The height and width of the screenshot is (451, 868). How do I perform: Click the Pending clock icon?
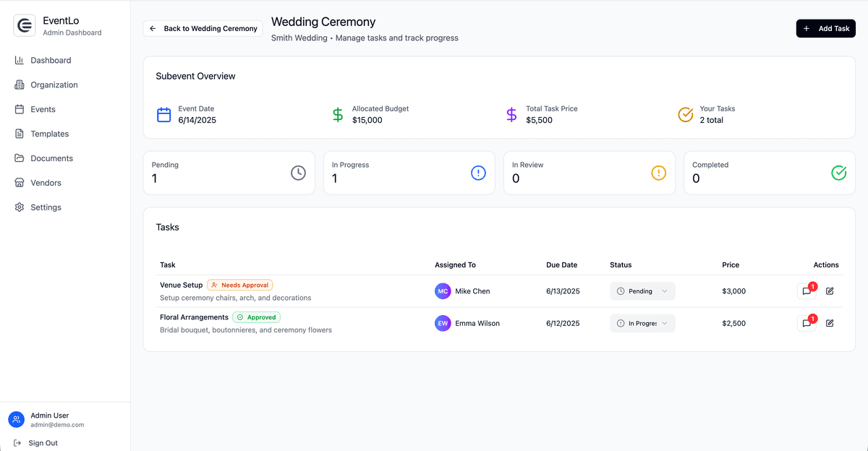(298, 173)
